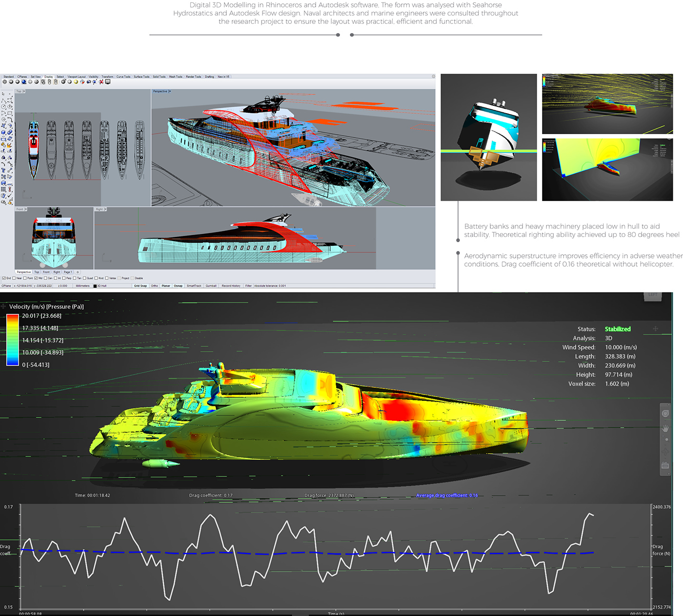
Task: Select the pointer selection arrow tool
Action: pos(3,94)
